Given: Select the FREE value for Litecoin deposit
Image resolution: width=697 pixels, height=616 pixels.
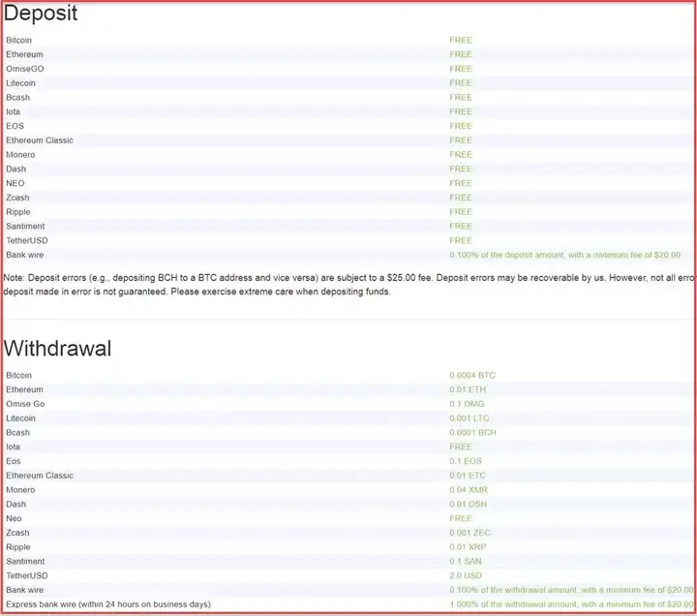Looking at the screenshot, I should click(461, 82).
